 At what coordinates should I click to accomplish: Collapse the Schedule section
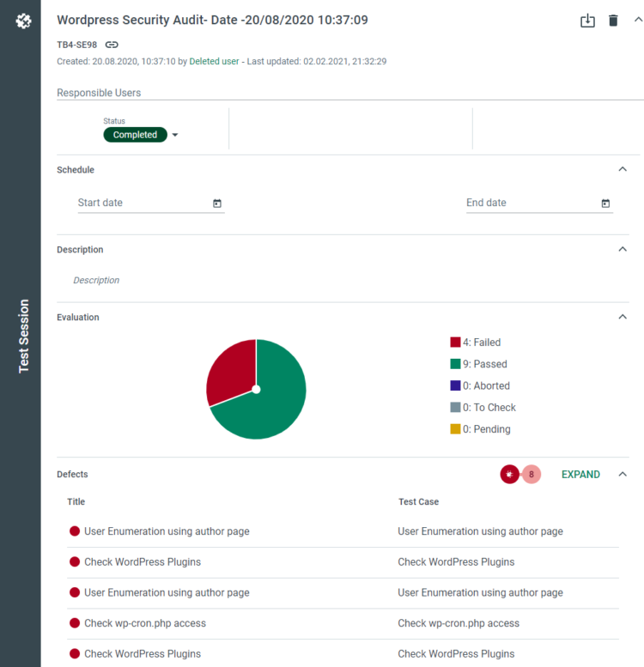(x=623, y=169)
